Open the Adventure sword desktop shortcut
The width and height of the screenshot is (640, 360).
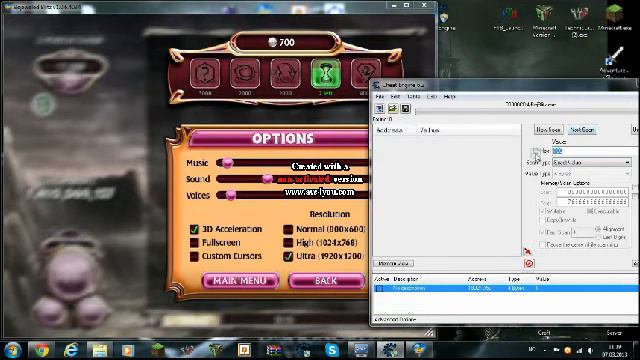click(614, 60)
